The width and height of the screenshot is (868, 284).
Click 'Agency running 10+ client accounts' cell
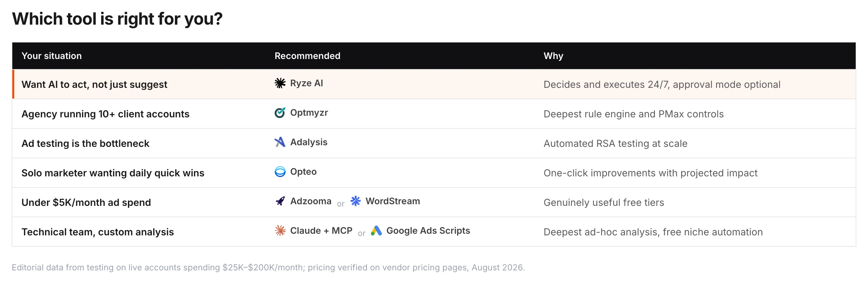(x=106, y=114)
